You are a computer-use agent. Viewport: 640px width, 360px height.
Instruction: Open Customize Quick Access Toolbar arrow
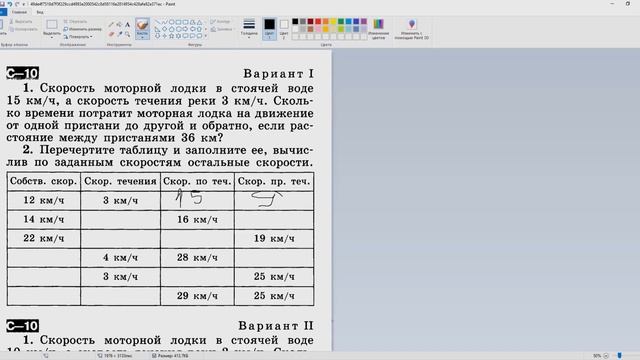24,4
